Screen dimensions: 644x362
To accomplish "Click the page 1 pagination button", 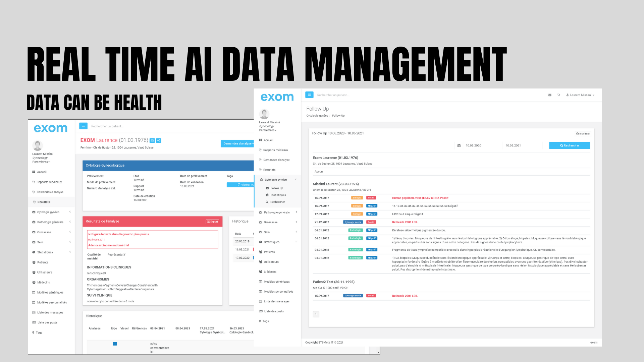I will tap(316, 314).
